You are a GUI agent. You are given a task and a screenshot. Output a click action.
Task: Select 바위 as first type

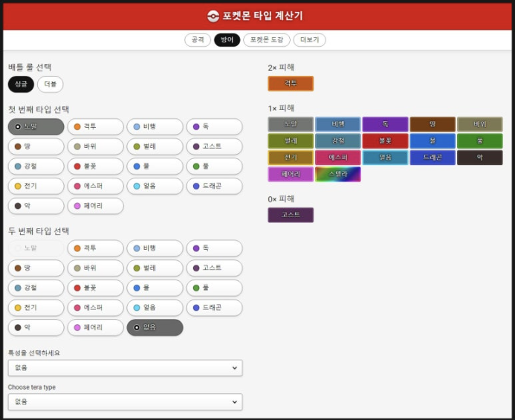(x=96, y=146)
